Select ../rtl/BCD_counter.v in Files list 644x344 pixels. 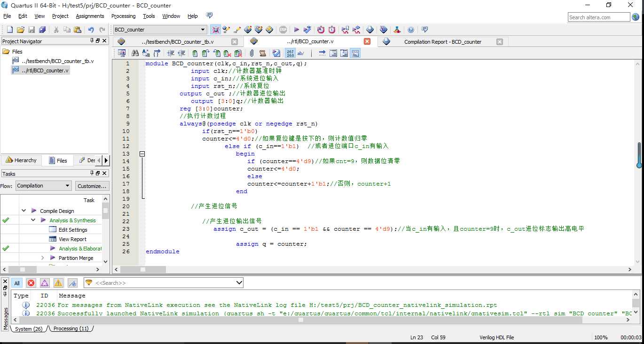point(45,70)
